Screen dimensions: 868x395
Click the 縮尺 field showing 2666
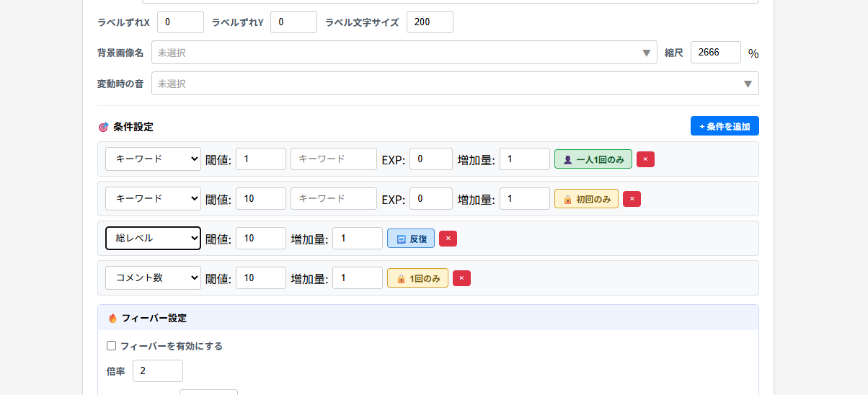click(x=716, y=53)
